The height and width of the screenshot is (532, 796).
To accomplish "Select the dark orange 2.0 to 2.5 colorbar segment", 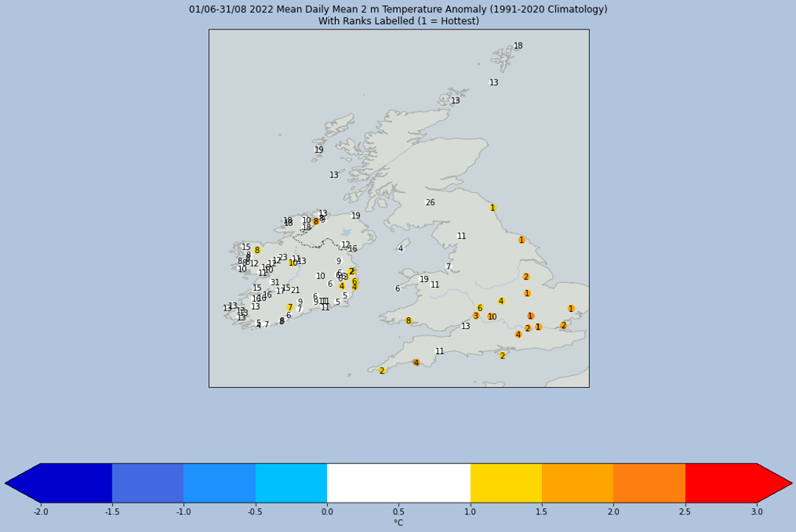I will point(649,483).
